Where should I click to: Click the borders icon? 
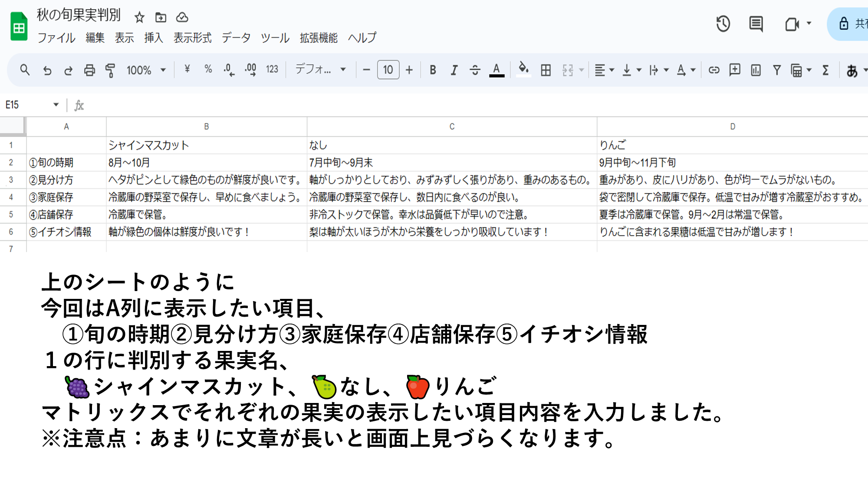pyautogui.click(x=546, y=70)
